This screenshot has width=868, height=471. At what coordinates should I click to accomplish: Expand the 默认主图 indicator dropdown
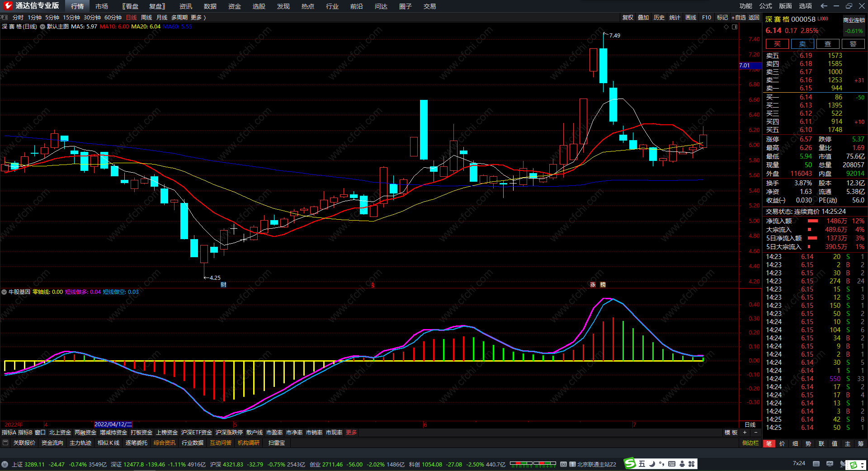pyautogui.click(x=42, y=27)
